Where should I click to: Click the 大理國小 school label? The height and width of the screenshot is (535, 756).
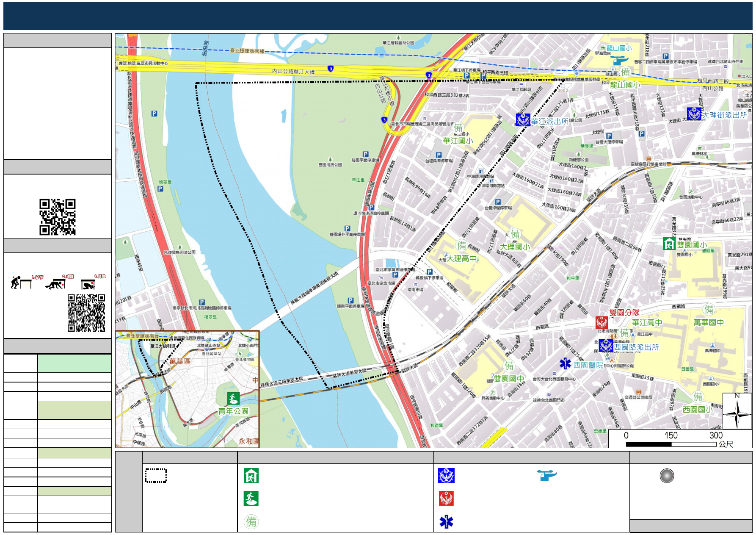(515, 247)
